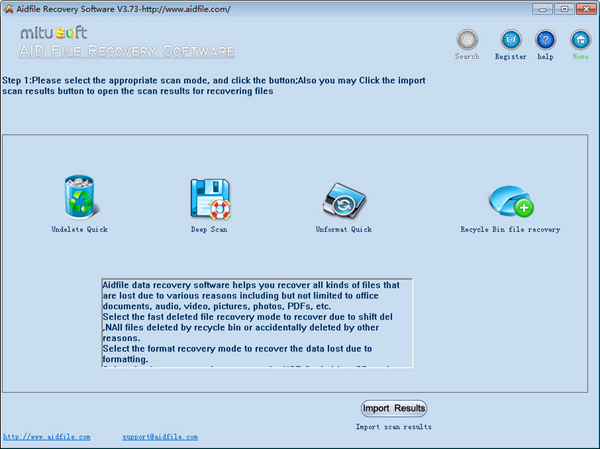Screen dimensions: 600x449
Task: Go to Home via house icon
Action: (580, 39)
